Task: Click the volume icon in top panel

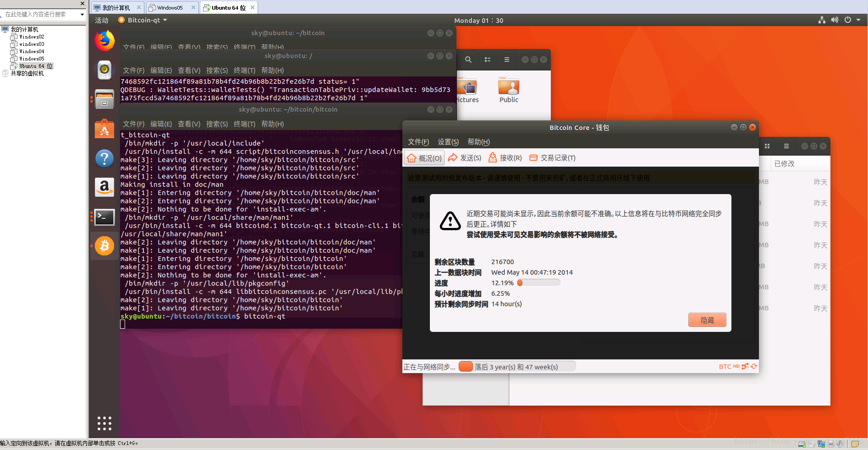Action: point(835,20)
